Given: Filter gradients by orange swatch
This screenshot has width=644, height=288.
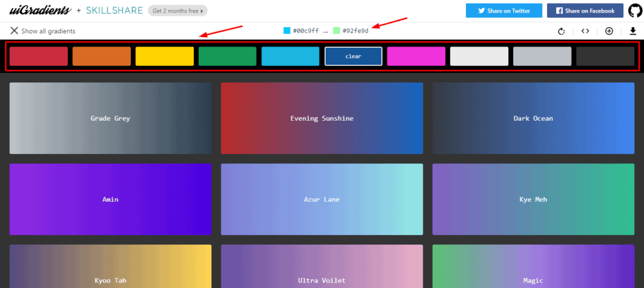Looking at the screenshot, I should (101, 57).
